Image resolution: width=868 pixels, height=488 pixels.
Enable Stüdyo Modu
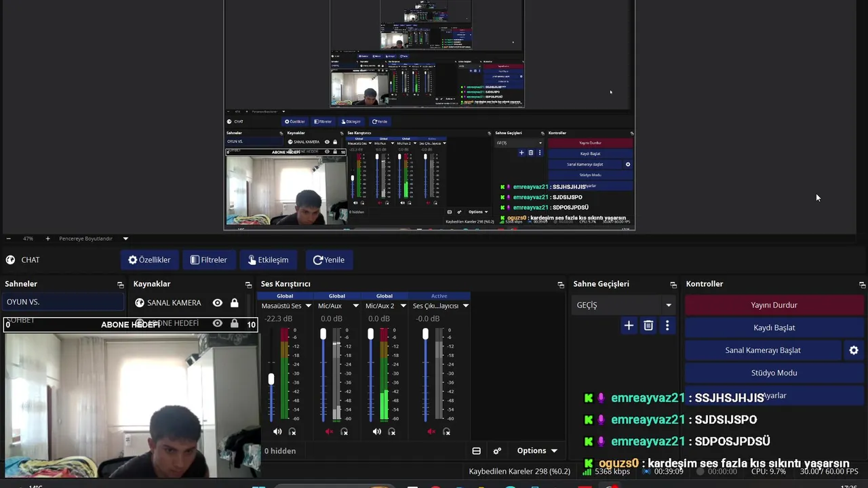pos(774,373)
